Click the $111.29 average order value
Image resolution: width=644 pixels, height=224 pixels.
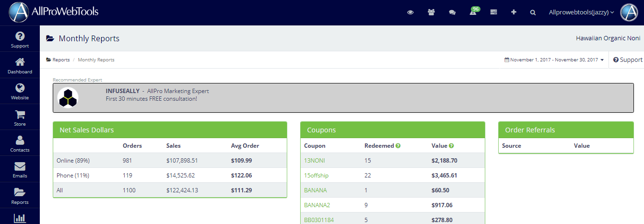click(241, 190)
